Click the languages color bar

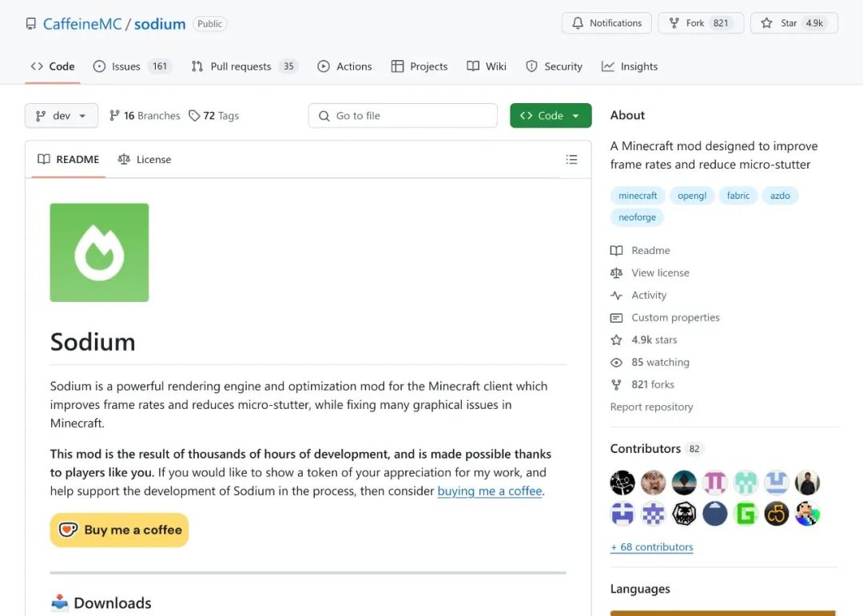point(722,613)
